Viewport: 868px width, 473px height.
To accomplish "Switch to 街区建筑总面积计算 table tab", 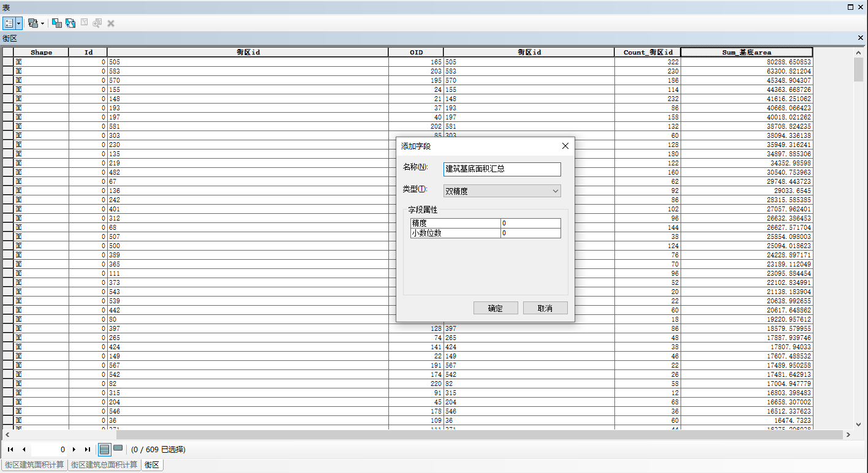I will [104, 465].
